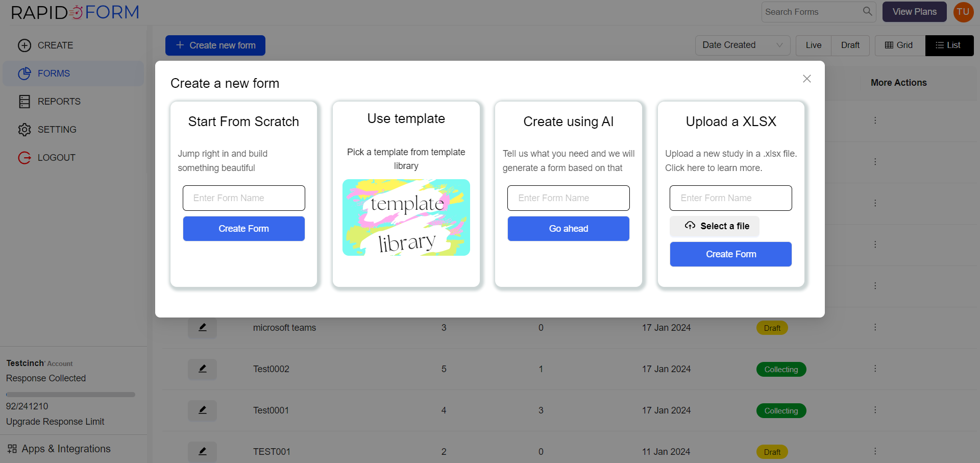Click the Response Collected progress bar
The image size is (980, 463).
point(70,395)
